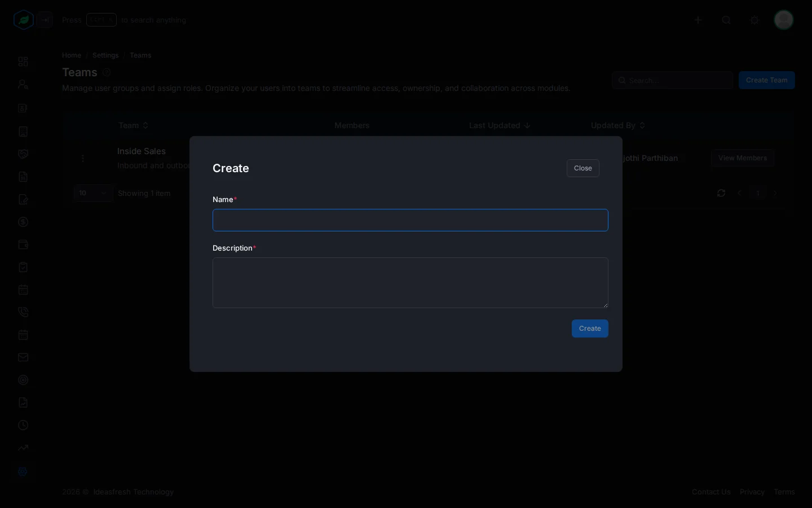The width and height of the screenshot is (812, 508).
Task: Go to next page chevron
Action: pyautogui.click(x=776, y=193)
